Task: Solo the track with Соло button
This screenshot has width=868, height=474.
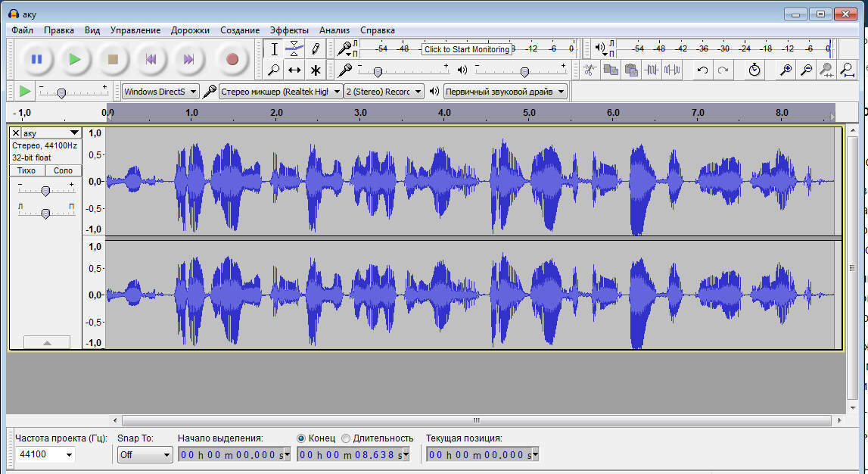Action: 63,170
